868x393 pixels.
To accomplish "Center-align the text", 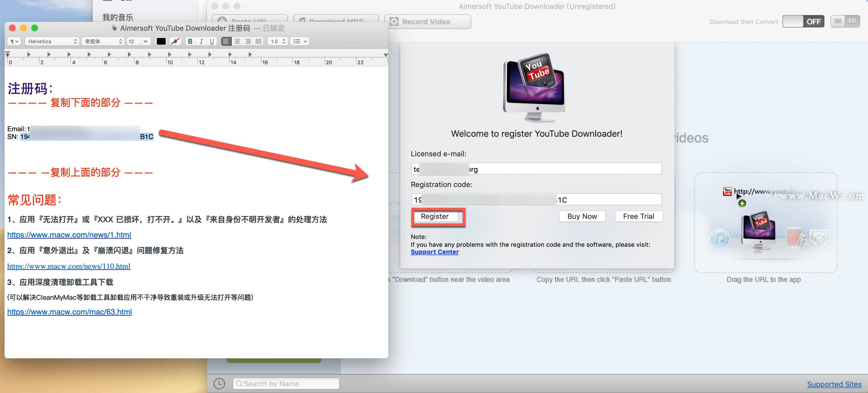I will (x=237, y=41).
